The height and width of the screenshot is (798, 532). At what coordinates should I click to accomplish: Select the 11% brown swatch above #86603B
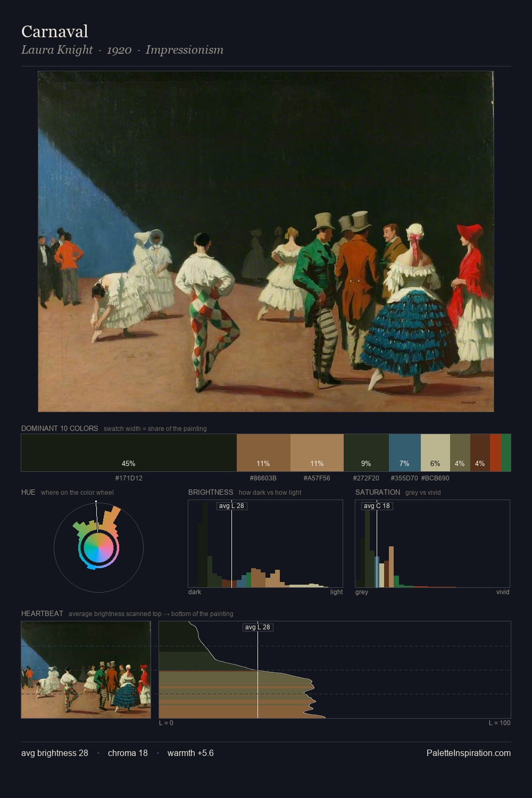pos(263,453)
